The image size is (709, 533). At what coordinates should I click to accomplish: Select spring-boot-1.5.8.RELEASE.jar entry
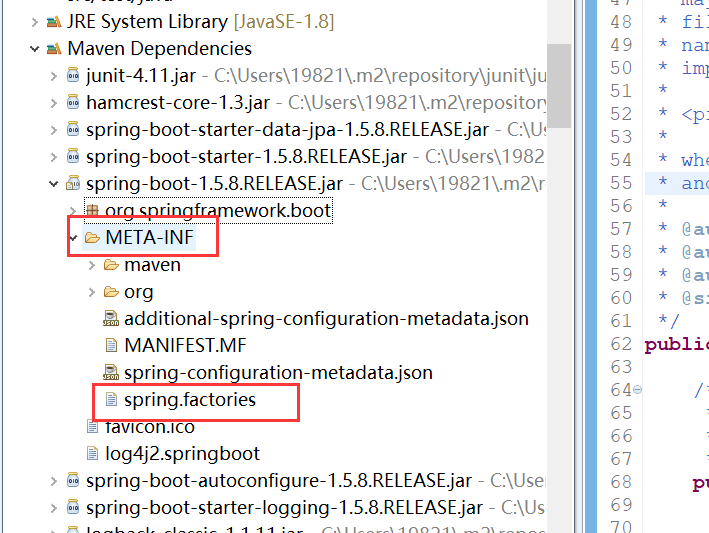tap(215, 184)
